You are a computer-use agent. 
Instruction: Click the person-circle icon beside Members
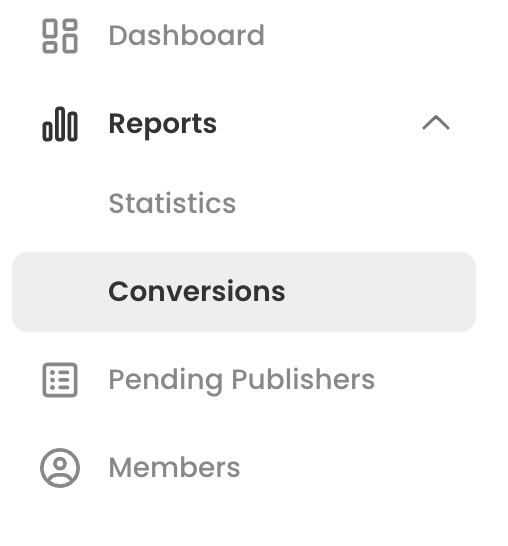(60, 468)
